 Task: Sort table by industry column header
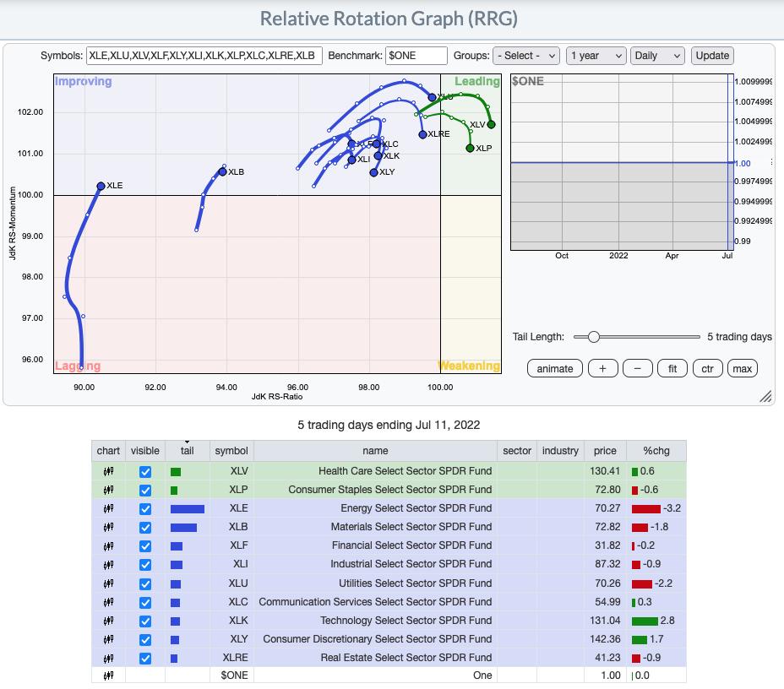560,451
